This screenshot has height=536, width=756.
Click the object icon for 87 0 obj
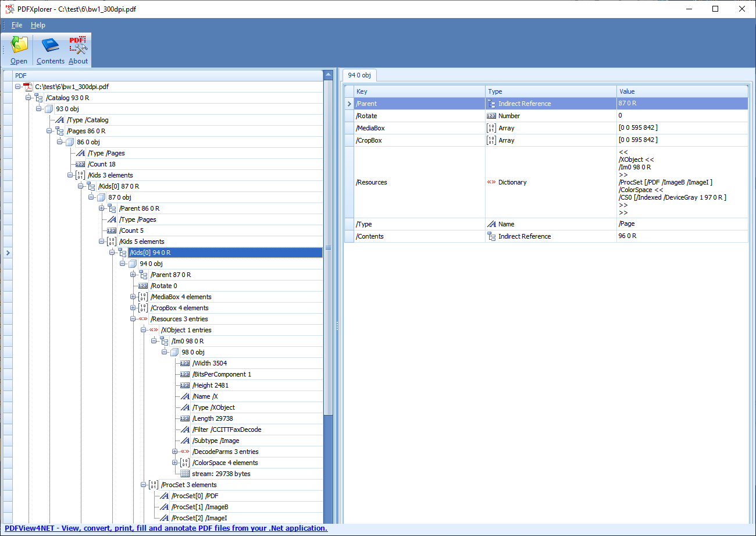(102, 197)
